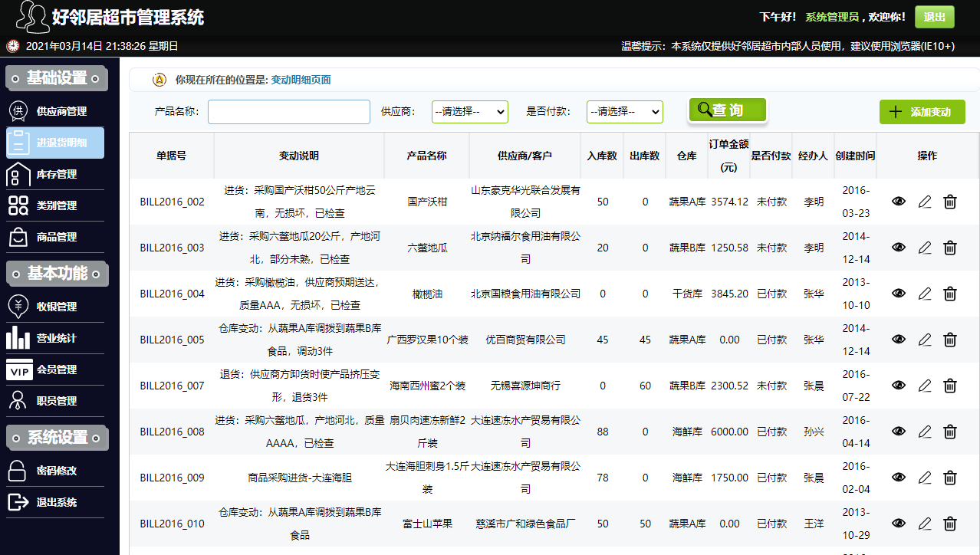Screen dimensions: 980x555
Task: Click the 系统设置 section header
Action: (x=57, y=438)
